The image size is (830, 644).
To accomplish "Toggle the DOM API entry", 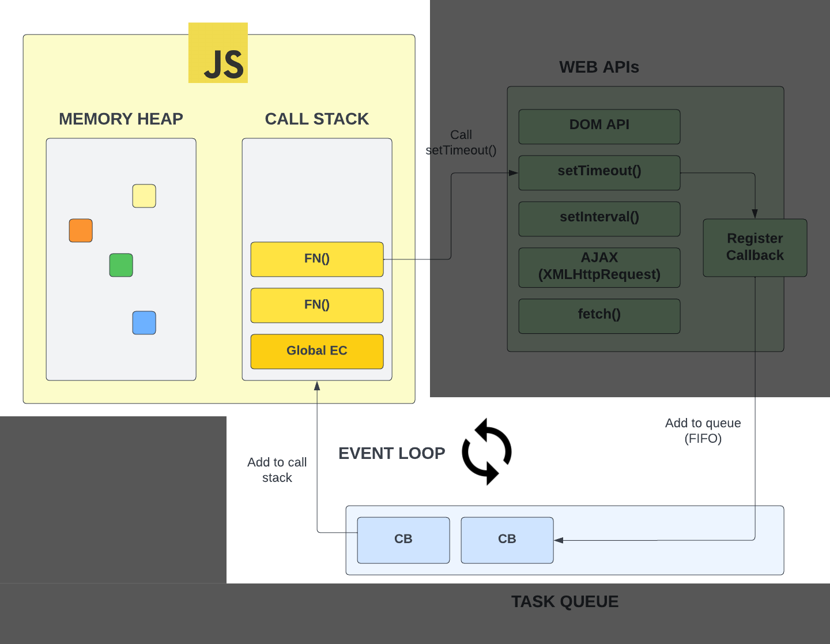I will coord(599,126).
